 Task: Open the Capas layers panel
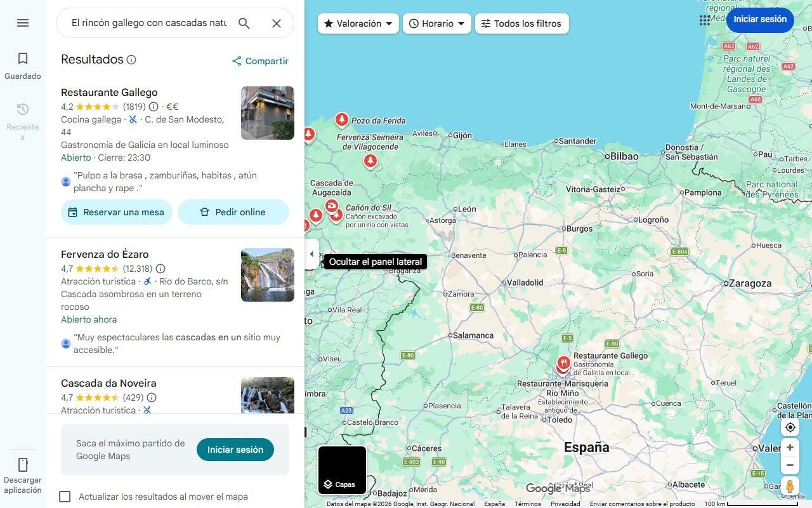[x=342, y=470]
